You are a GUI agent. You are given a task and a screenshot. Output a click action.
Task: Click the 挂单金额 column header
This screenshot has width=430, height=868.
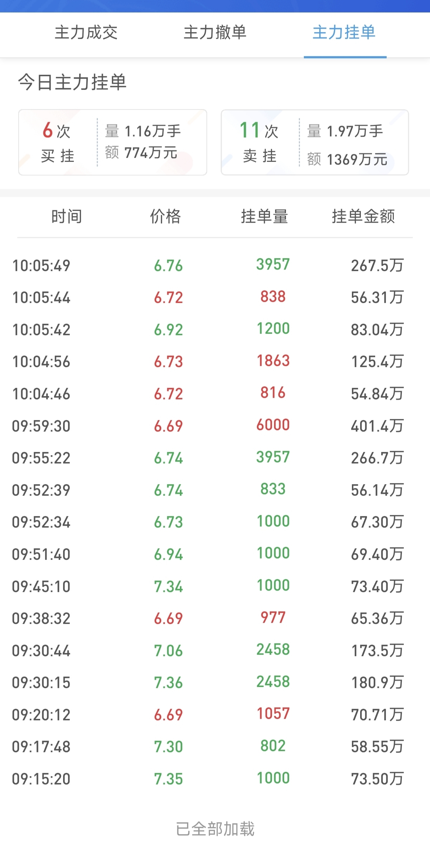tap(363, 216)
